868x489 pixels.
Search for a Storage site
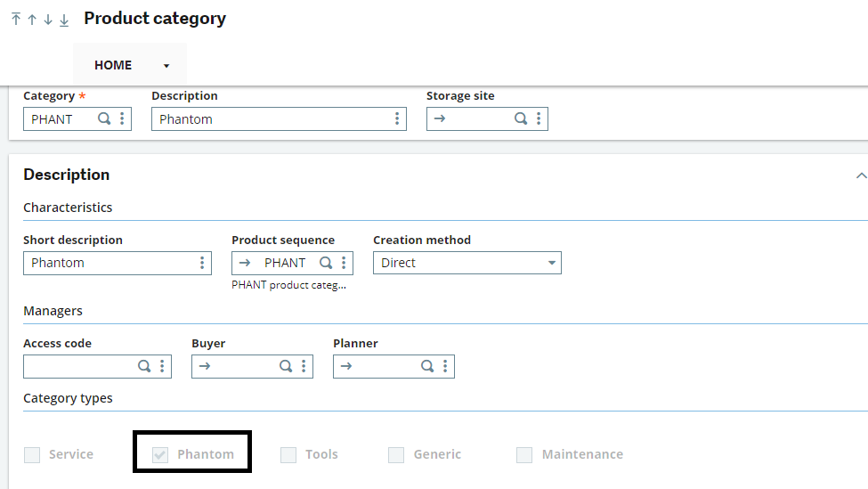pyautogui.click(x=521, y=118)
